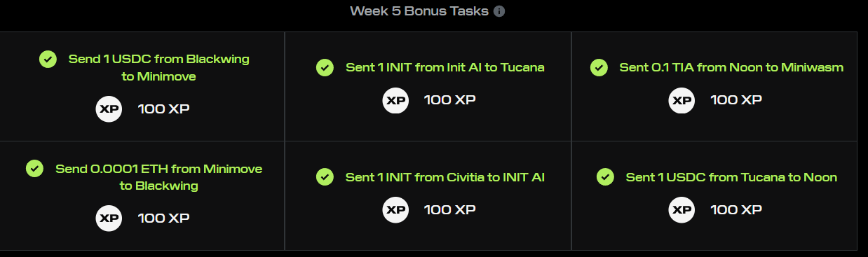The width and height of the screenshot is (868, 257).
Task: Click green checkmark for Tucana to Noon task
Action: coord(605,176)
